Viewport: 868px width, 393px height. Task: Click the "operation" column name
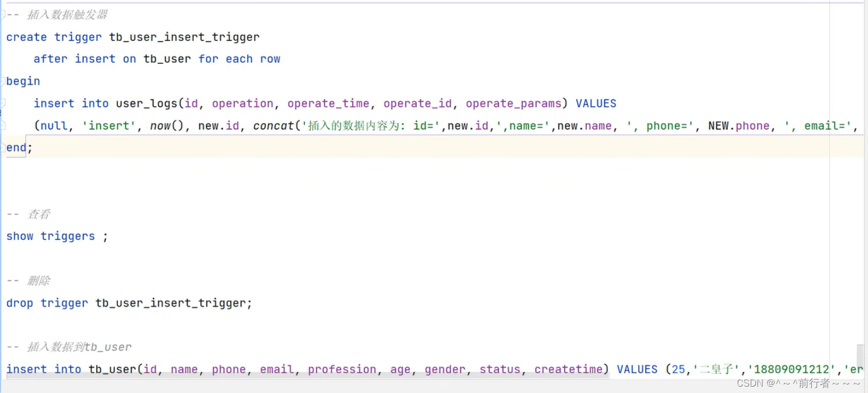coord(242,104)
